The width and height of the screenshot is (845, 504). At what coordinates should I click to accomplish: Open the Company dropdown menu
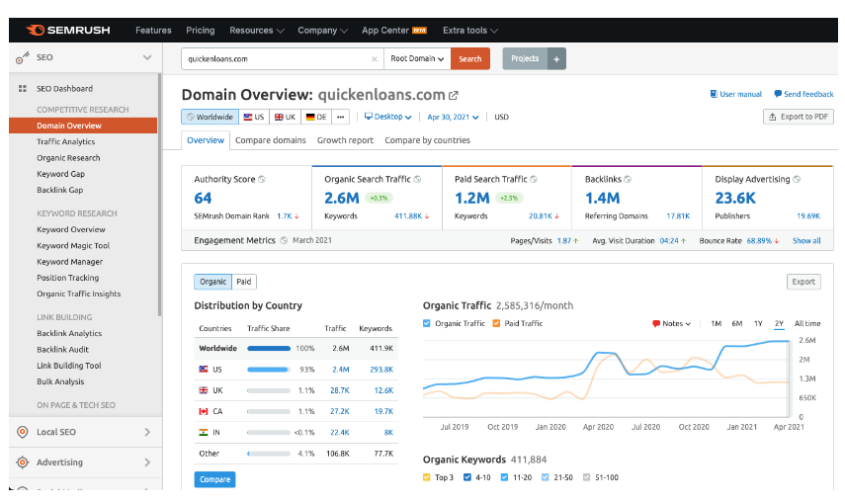point(322,31)
